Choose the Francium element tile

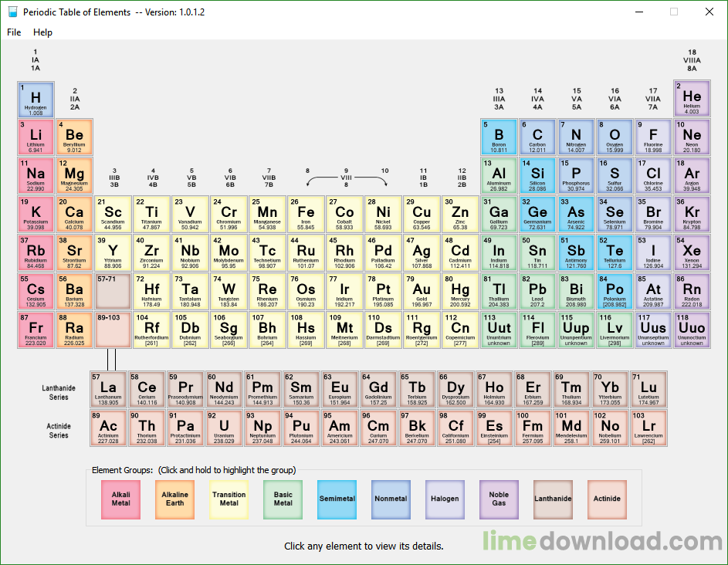point(36,330)
